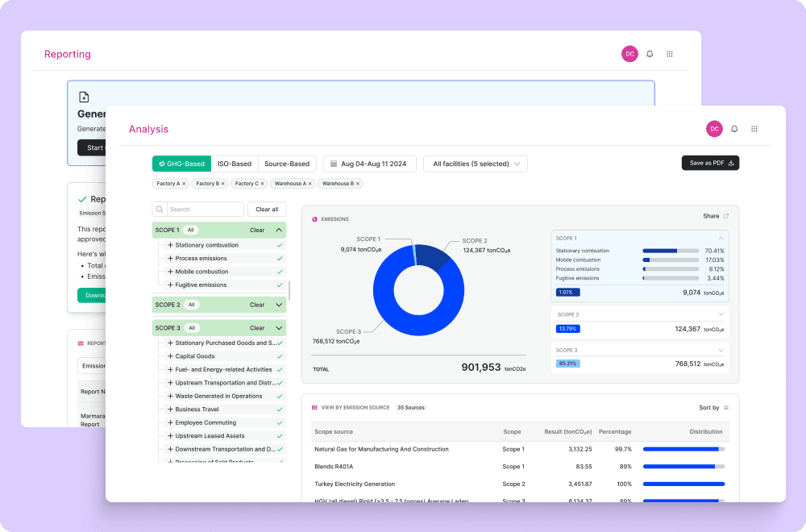Screen dimensions: 806x532
Task: Collapse the SCOPE 1 filter section
Action: point(279,231)
